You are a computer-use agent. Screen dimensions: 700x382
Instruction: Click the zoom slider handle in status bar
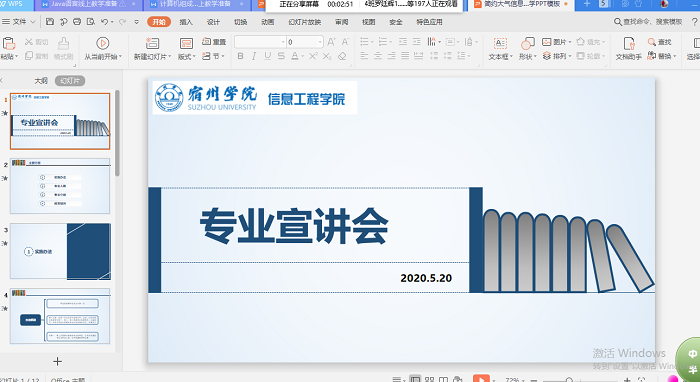click(x=569, y=380)
